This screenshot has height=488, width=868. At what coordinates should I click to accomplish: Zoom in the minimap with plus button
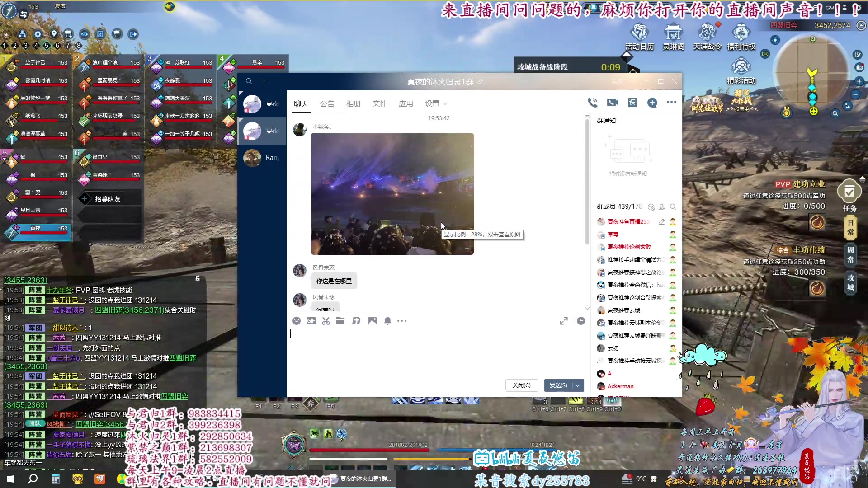coord(859,81)
